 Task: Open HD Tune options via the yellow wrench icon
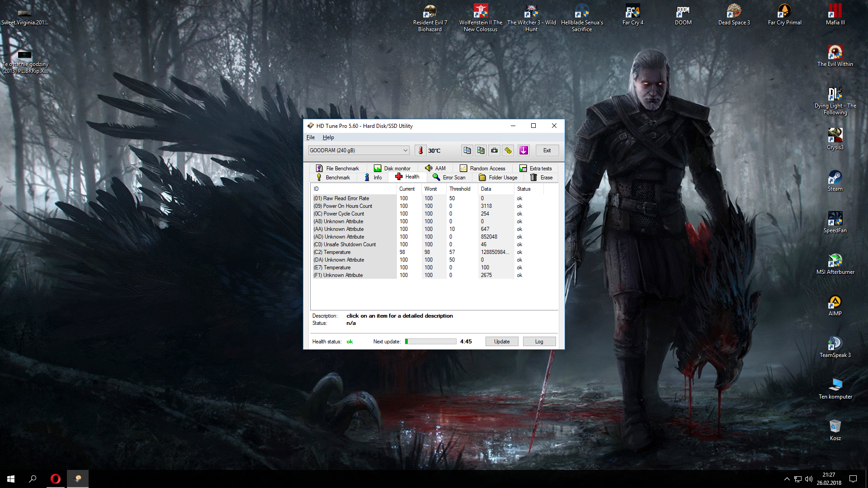click(508, 150)
